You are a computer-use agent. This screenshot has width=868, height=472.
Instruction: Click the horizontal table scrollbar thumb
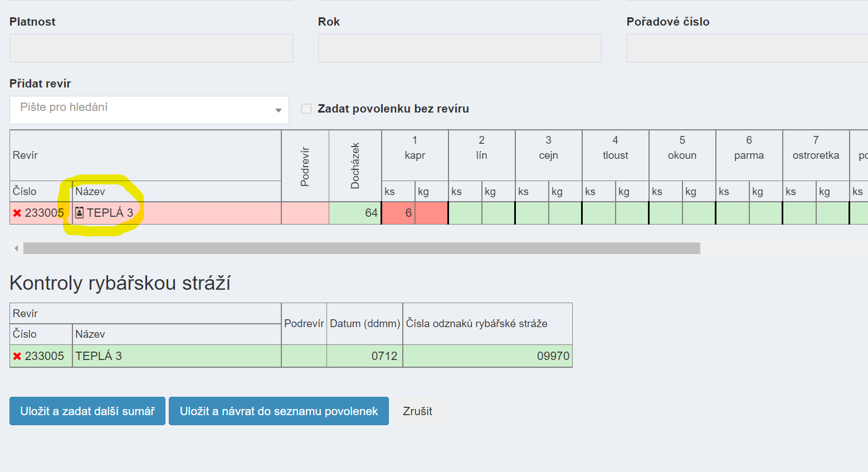click(361, 248)
